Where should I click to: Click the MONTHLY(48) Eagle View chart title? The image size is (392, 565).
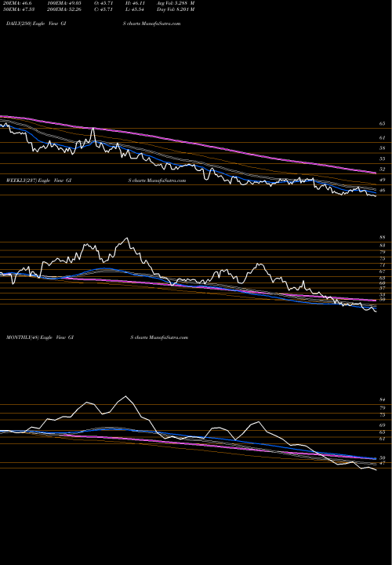pyautogui.click(x=40, y=337)
